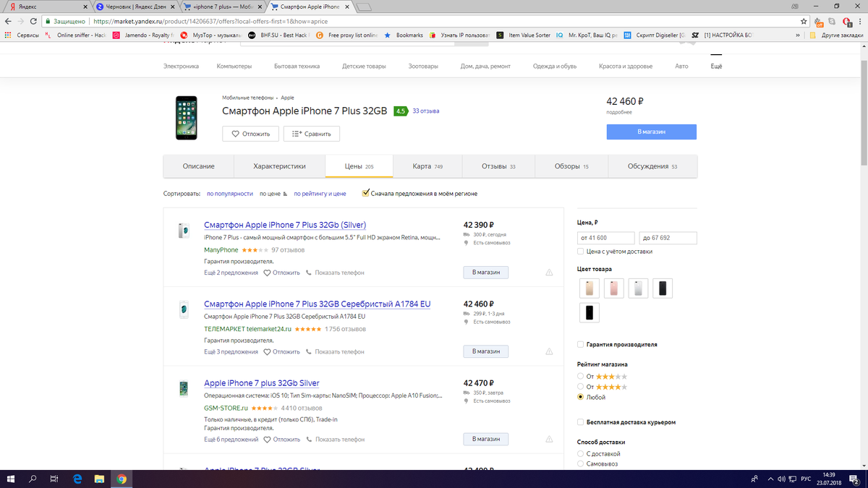Sort offers by по цене
The width and height of the screenshot is (868, 488).
click(x=269, y=194)
